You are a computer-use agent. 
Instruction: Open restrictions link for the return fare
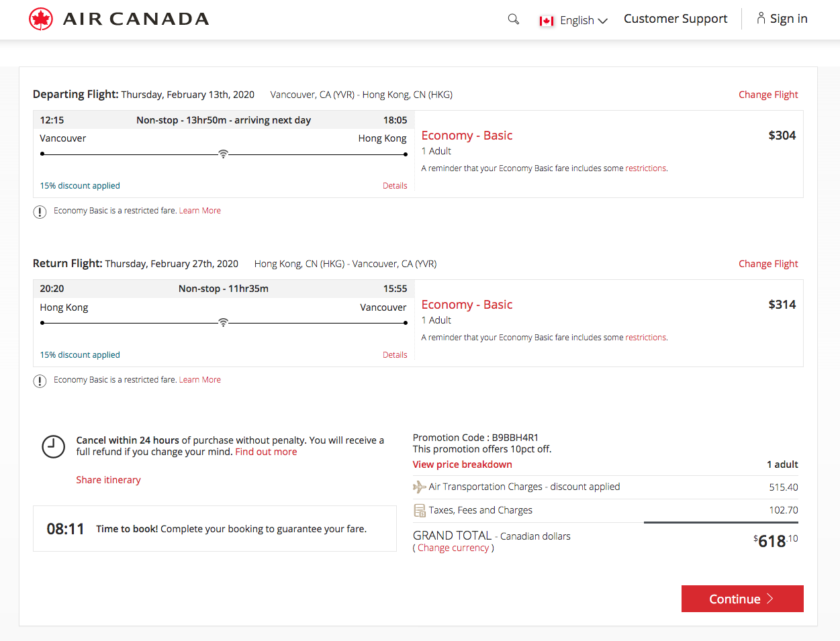point(645,337)
